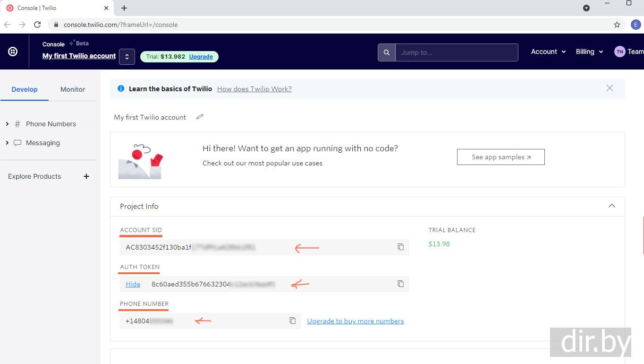
Task: Click the Messaging chat icon
Action: point(17,143)
